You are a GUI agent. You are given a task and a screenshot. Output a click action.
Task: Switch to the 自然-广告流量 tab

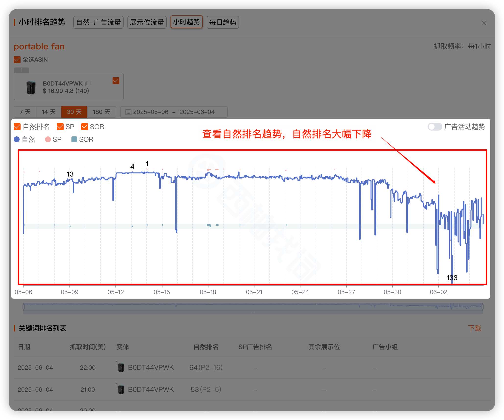(98, 22)
